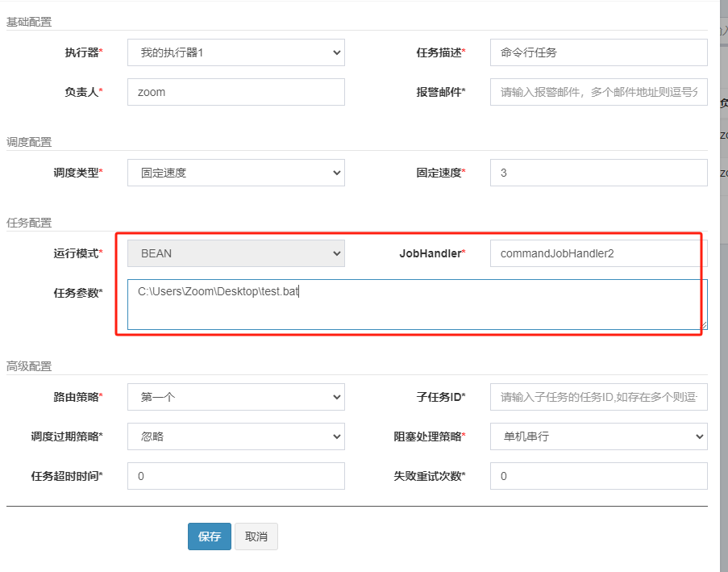Open the 调度类型 dropdown showing 固定速度
This screenshot has width=728, height=572.
(236, 173)
